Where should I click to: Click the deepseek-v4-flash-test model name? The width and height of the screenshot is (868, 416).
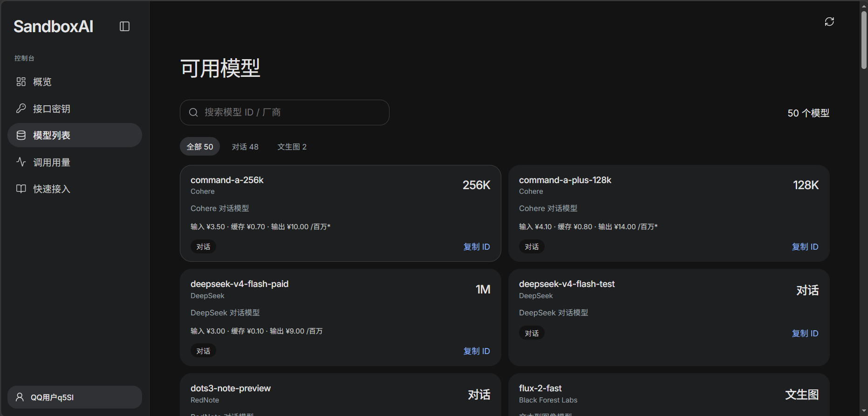(x=567, y=284)
